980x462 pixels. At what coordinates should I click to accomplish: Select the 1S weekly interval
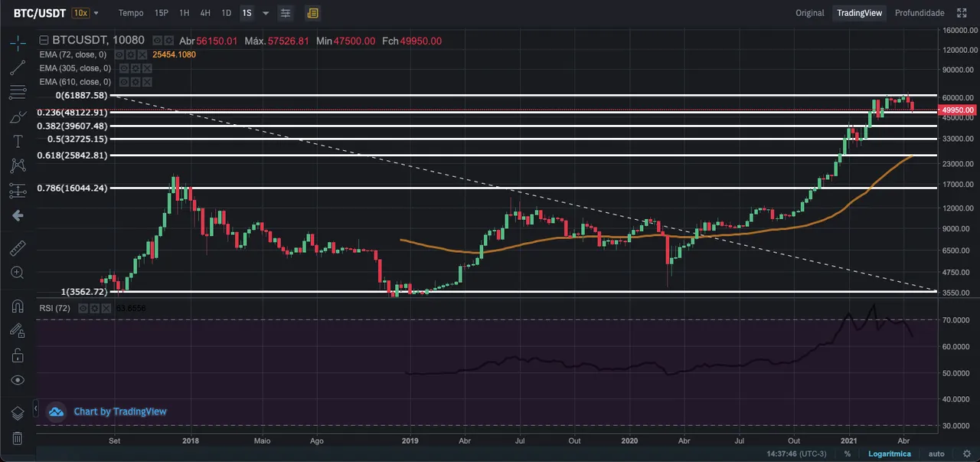(247, 13)
